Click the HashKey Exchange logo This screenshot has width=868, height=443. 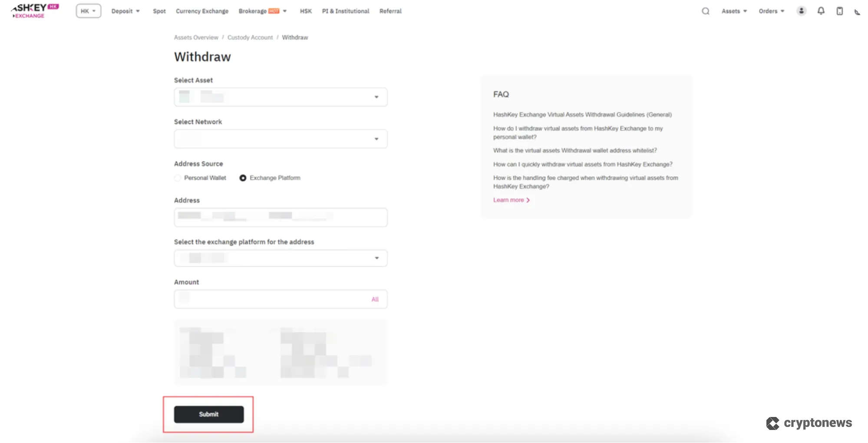pyautogui.click(x=34, y=11)
